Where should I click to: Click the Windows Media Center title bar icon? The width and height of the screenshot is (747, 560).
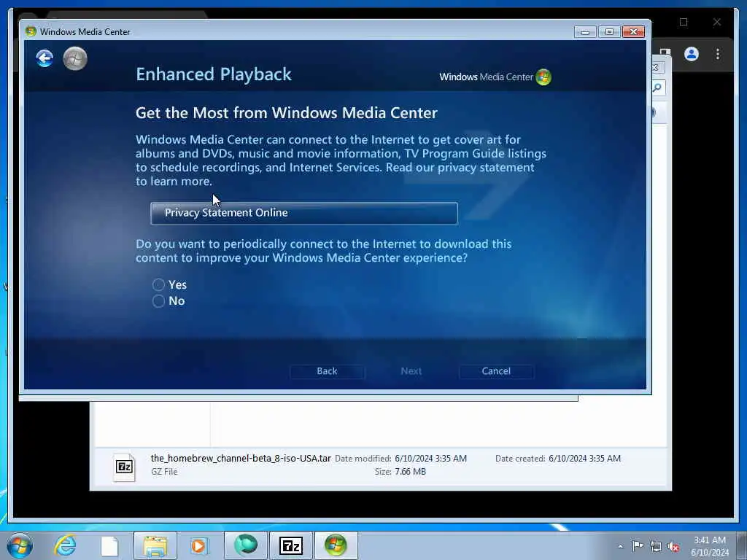tap(31, 32)
